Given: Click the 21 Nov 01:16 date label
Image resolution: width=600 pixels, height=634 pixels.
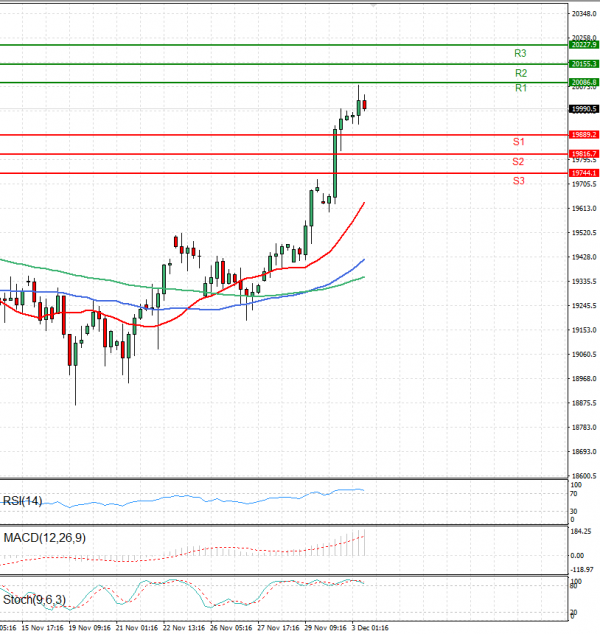Looking at the screenshot, I should click(137, 628).
